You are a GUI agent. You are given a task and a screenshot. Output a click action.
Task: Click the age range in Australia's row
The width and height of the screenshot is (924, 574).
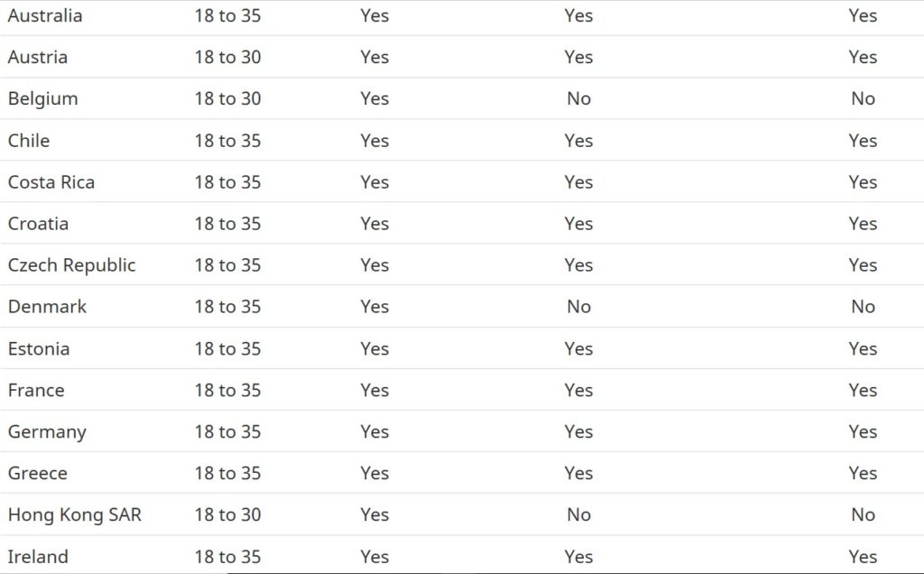click(x=227, y=15)
